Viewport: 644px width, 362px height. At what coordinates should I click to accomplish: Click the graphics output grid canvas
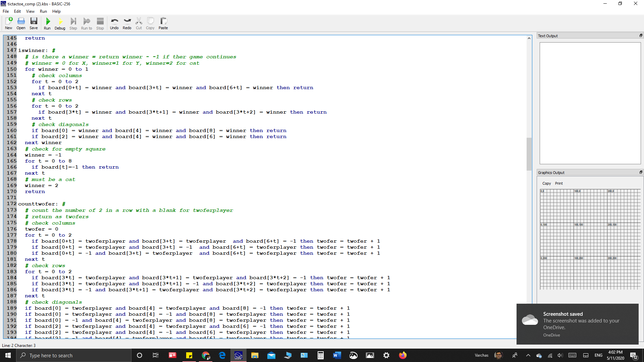(590, 239)
